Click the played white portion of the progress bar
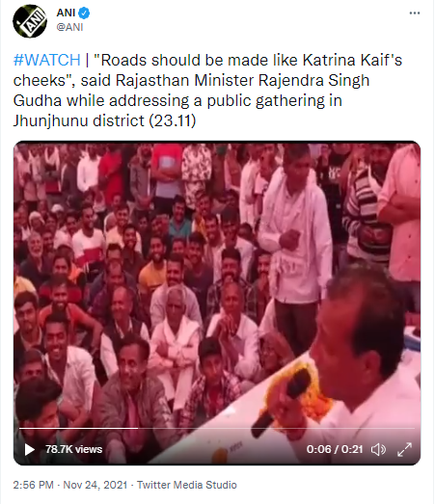This screenshot has height=504, width=435. 78,429
